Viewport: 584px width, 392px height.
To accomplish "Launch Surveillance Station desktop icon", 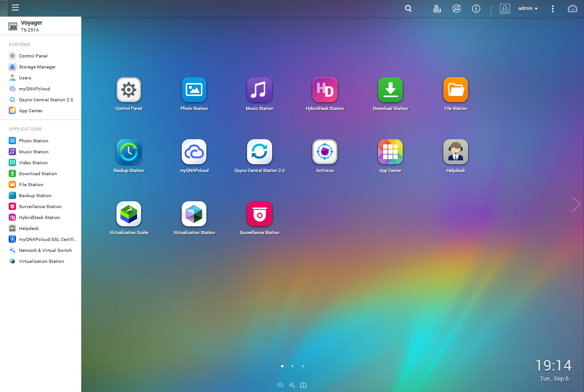I will [x=259, y=214].
